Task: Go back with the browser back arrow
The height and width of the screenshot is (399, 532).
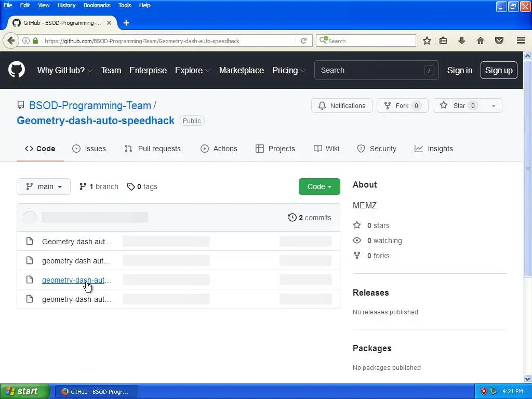Action: pyautogui.click(x=11, y=41)
